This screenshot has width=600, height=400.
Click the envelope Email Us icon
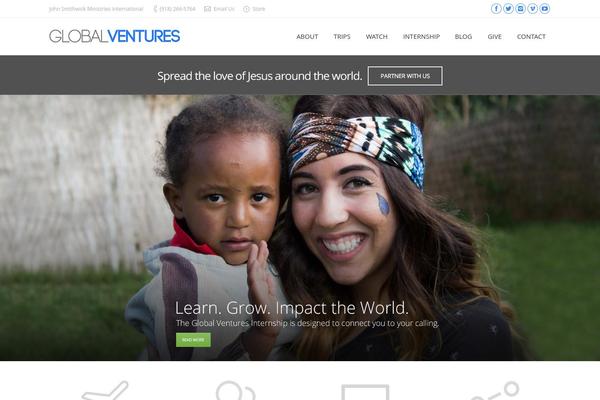click(x=207, y=9)
